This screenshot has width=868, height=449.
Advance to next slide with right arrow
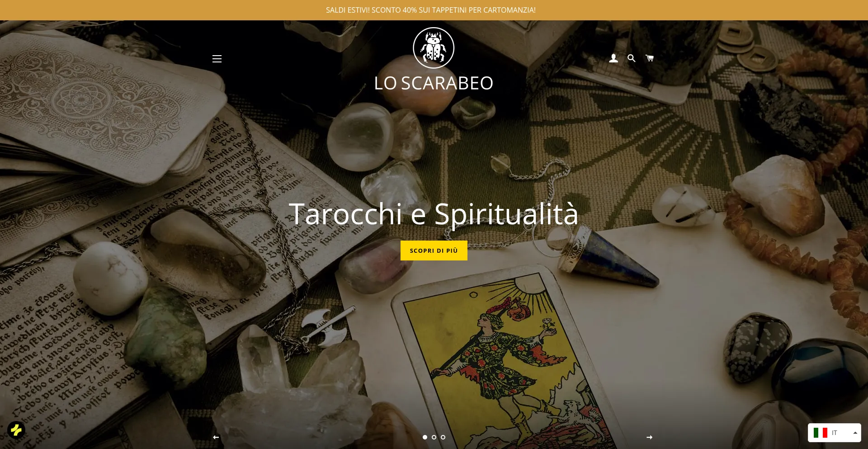650,437
